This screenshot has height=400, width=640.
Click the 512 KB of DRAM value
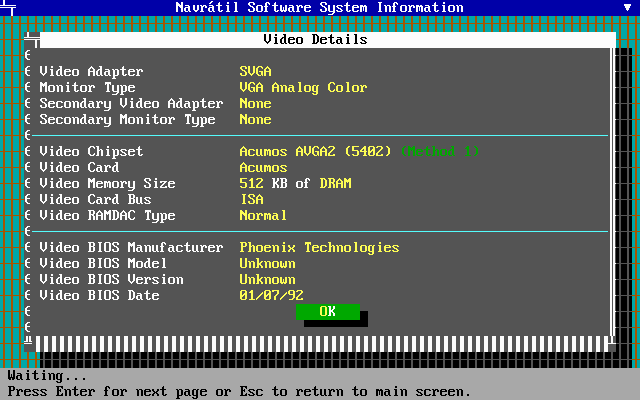pos(295,184)
